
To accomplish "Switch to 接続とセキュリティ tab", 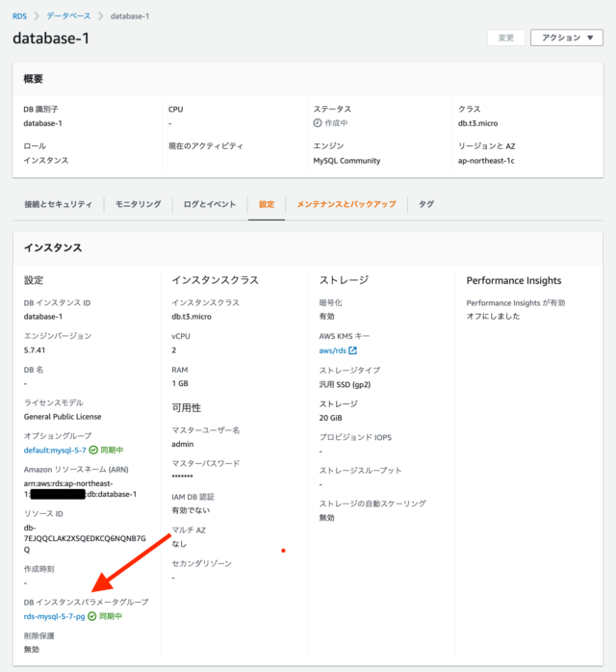I will 59,204.
